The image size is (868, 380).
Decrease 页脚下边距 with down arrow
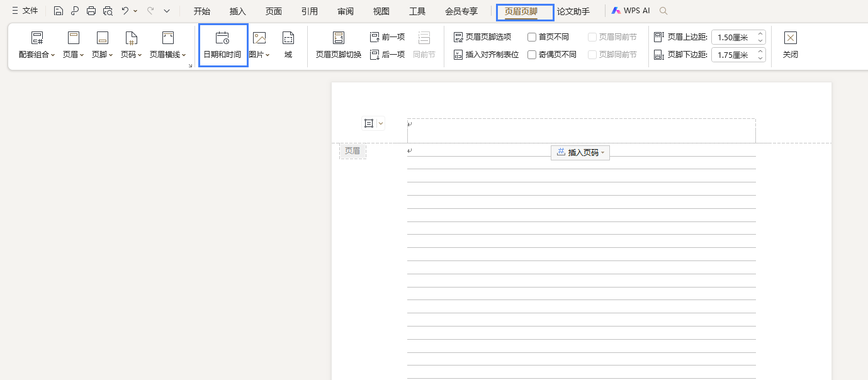(x=760, y=59)
